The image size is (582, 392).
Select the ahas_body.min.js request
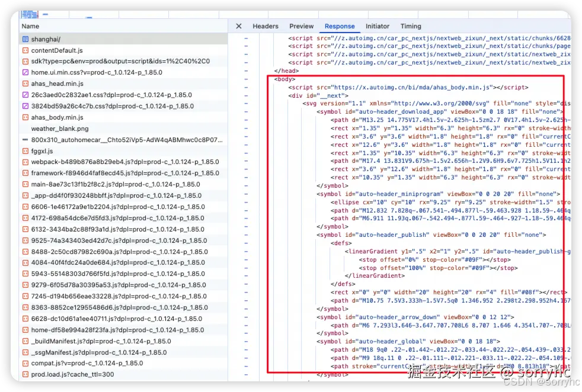(x=124, y=118)
